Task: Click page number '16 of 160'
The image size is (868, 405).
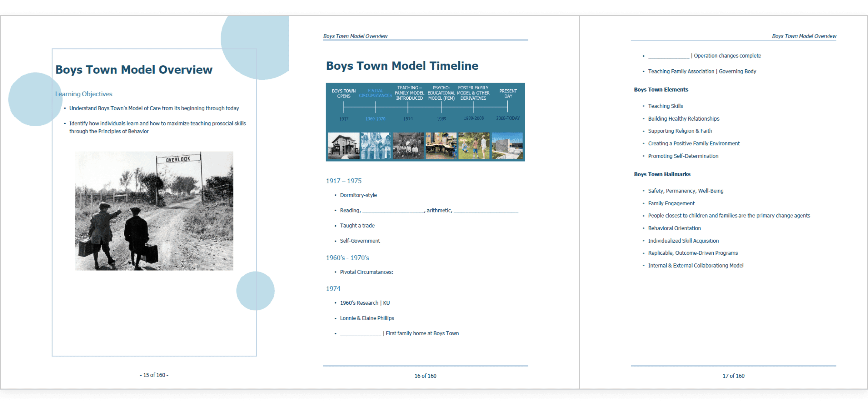Action: tap(425, 376)
